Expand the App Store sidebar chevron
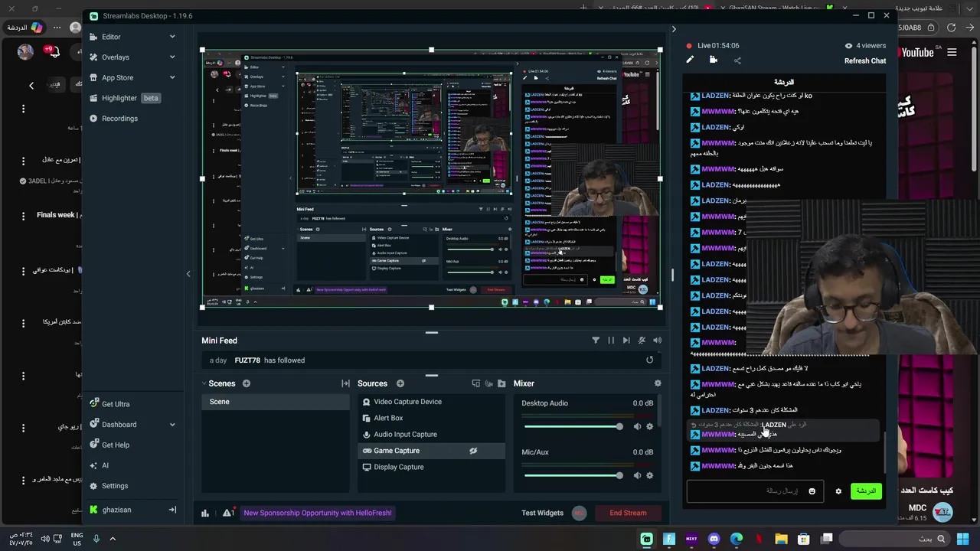The height and width of the screenshot is (551, 980). [x=172, y=77]
